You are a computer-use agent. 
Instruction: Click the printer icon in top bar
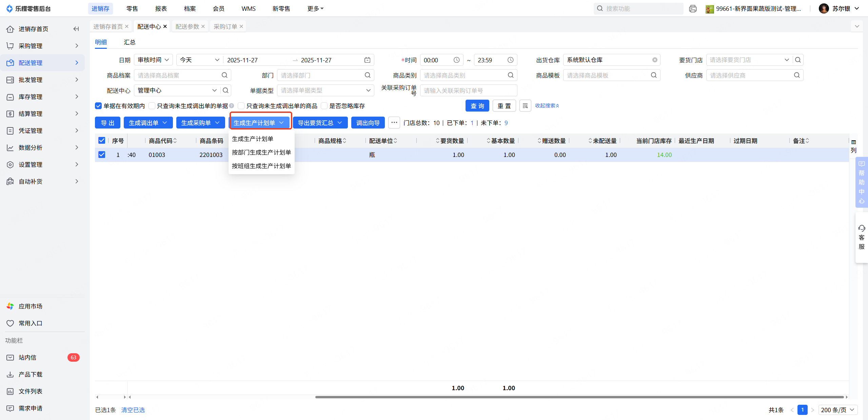coord(693,9)
